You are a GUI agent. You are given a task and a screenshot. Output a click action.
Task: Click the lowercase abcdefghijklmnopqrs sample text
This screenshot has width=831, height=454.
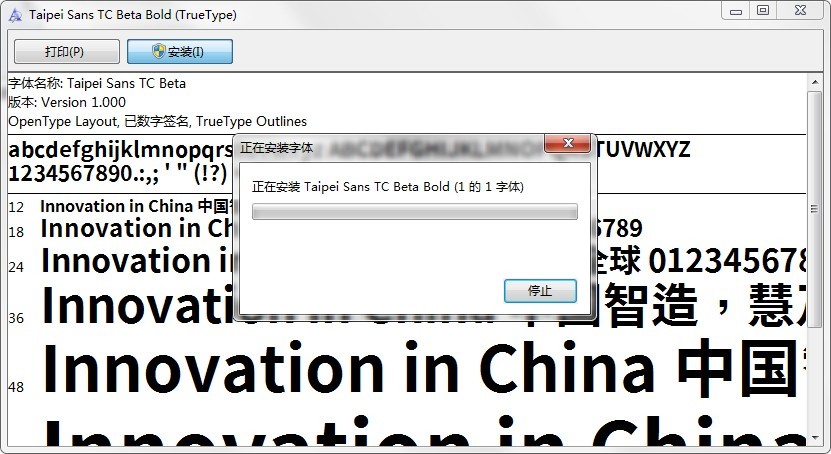tap(120, 150)
